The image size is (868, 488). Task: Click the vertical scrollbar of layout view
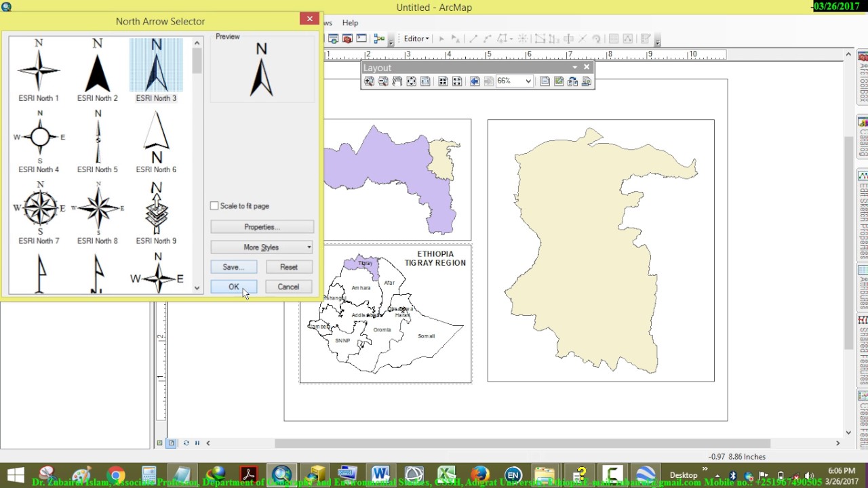pos(848,243)
